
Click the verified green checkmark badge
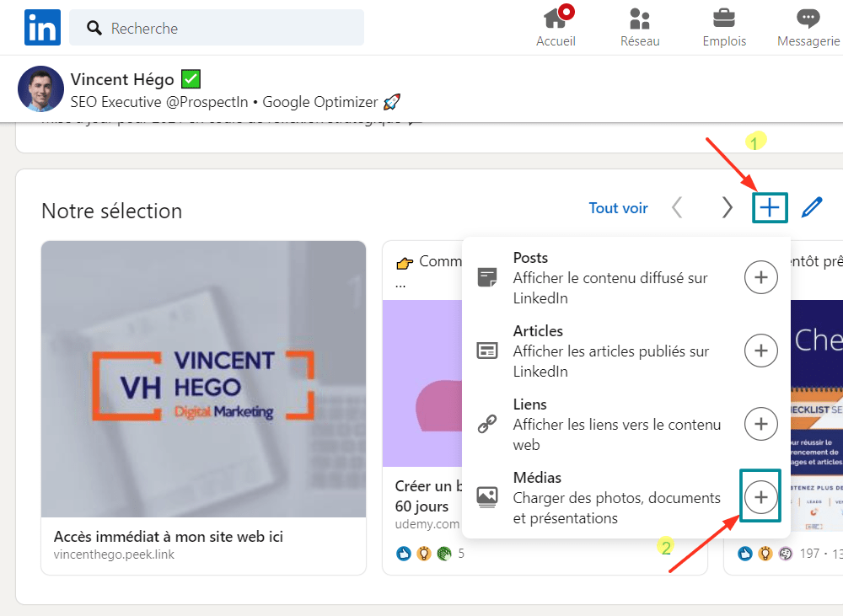point(191,79)
